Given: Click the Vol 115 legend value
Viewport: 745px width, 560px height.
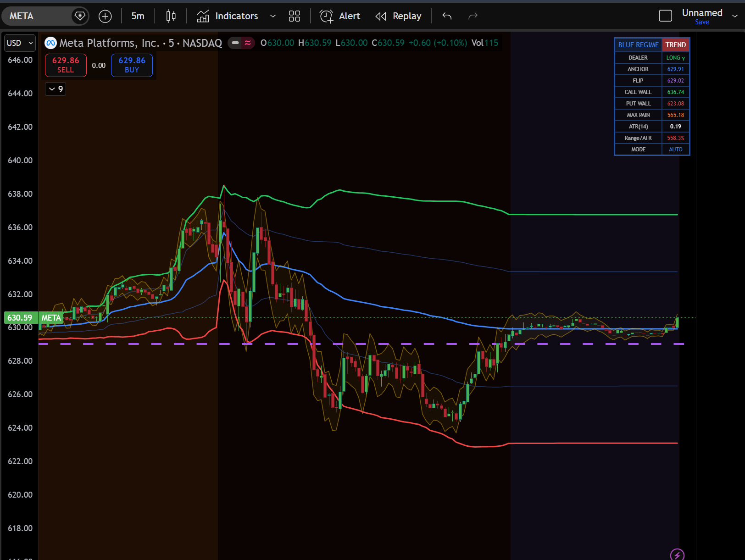Looking at the screenshot, I should 485,43.
